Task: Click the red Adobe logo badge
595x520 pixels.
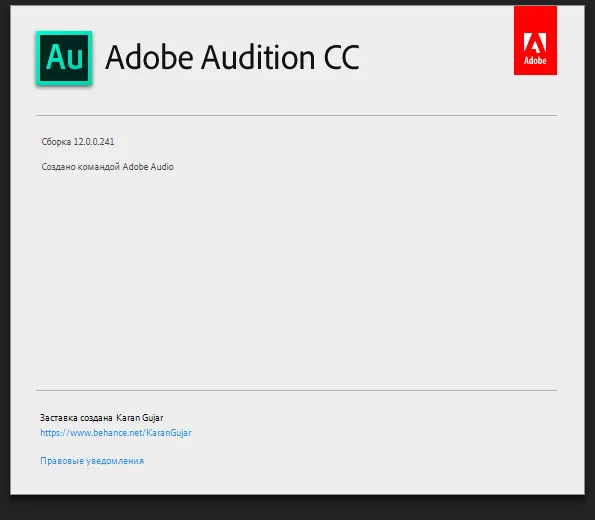Action: [x=535, y=40]
